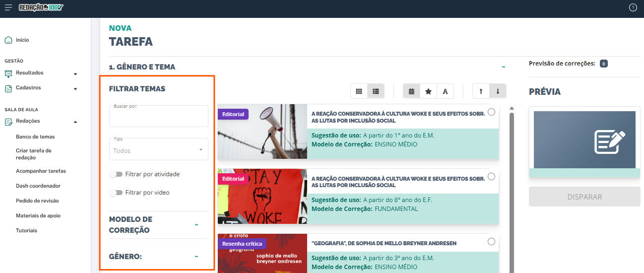The width and height of the screenshot is (644, 273).
Task: Open the Tipo dropdown showing Todos
Action: [x=159, y=149]
